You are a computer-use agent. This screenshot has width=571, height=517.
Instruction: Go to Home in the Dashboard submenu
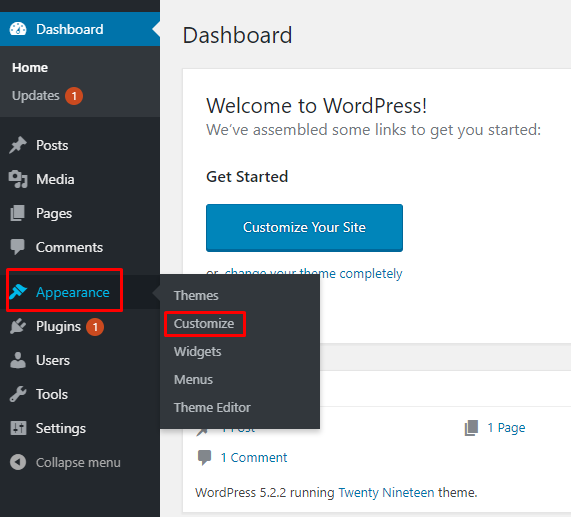click(x=30, y=67)
